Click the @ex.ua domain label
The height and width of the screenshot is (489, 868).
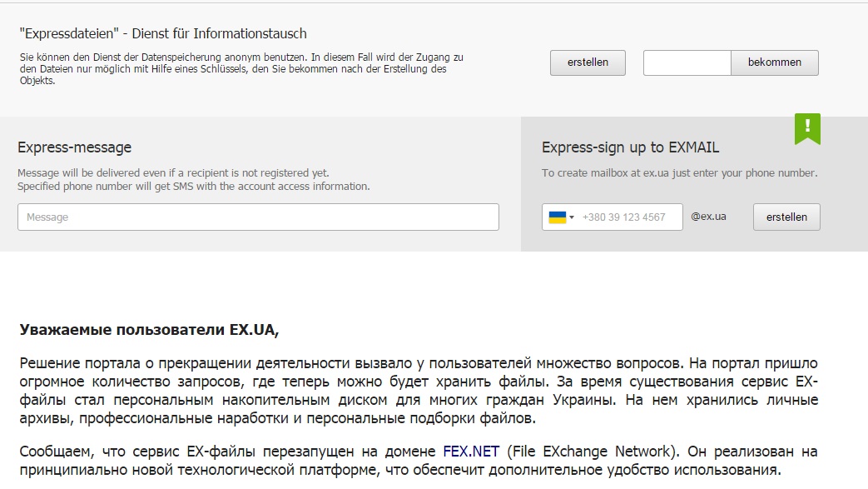point(708,217)
